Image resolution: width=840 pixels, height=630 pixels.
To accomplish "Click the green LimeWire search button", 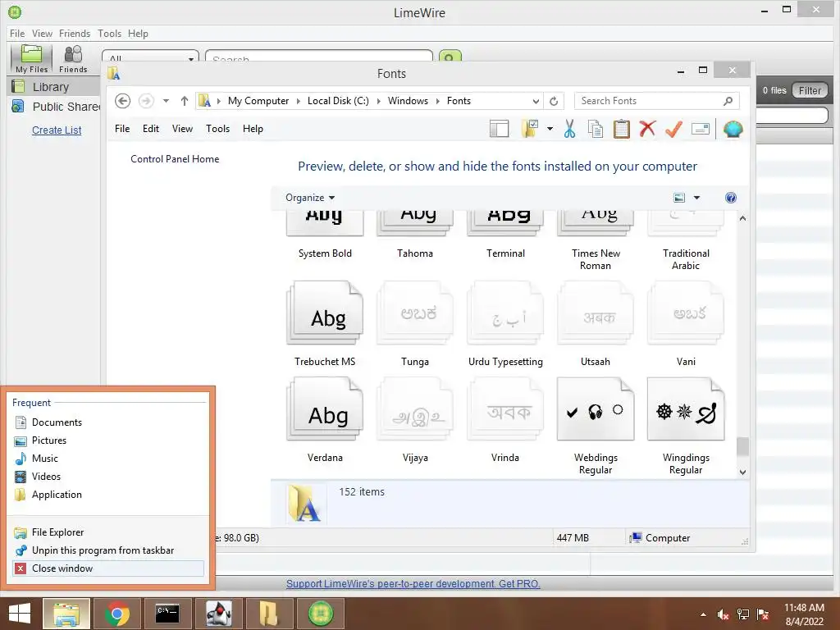I will [x=450, y=57].
